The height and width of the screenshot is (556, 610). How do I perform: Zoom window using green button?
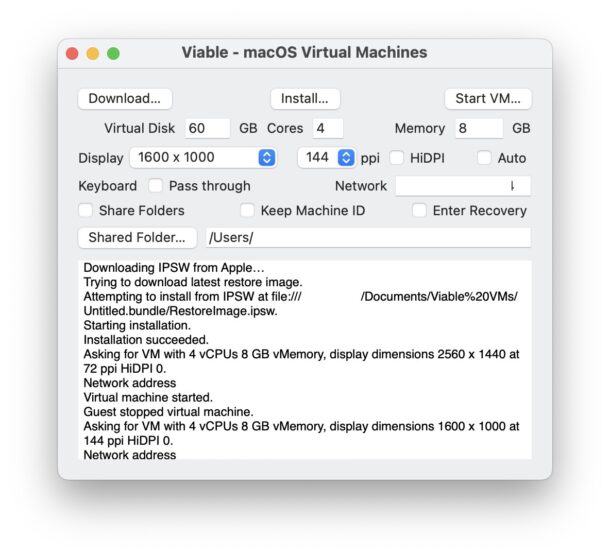(113, 53)
